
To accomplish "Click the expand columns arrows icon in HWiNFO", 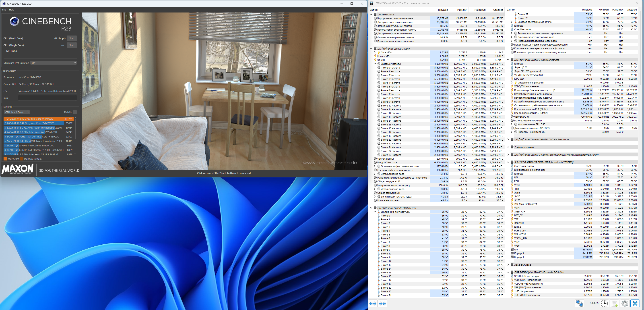I will click(373, 304).
